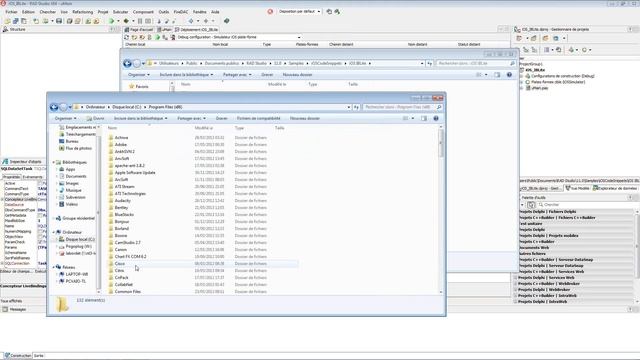640x360 pixels.
Task: Switch to the Explorateur de données tab
Action: pos(615,188)
